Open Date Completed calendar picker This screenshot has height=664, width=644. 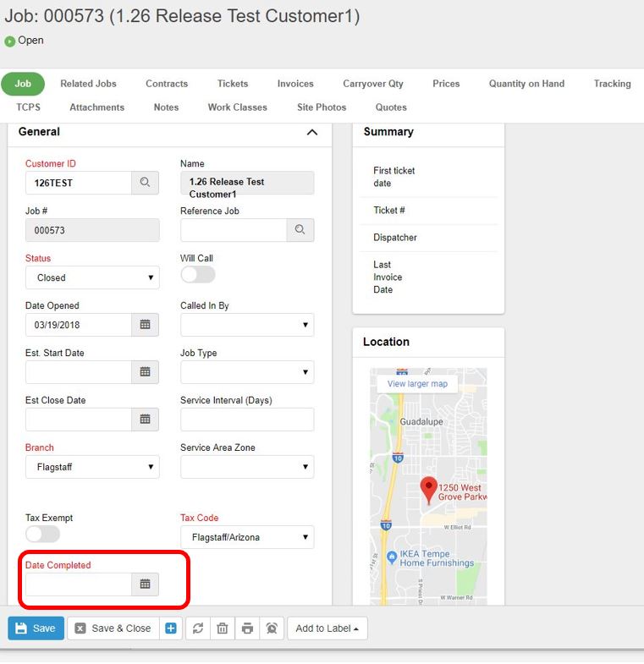(x=145, y=584)
